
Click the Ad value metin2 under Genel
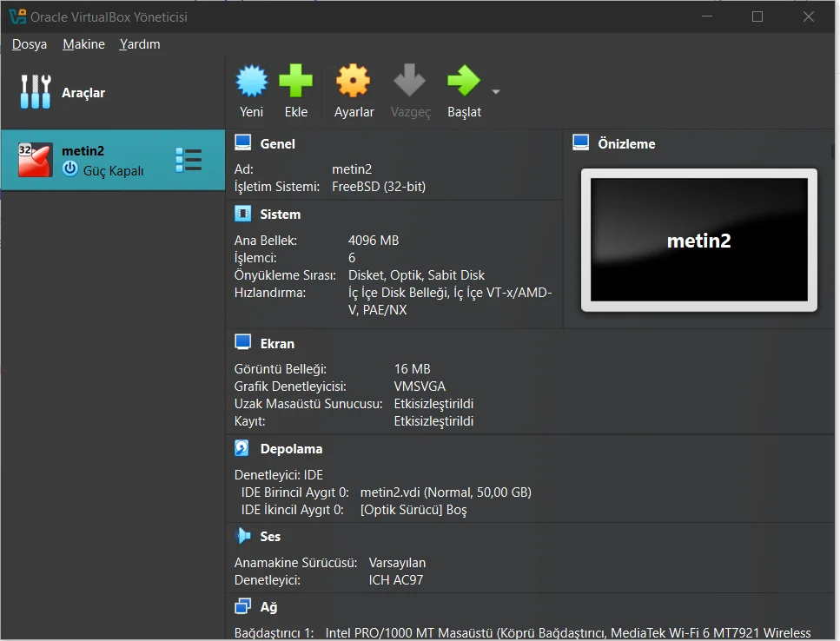point(352,169)
